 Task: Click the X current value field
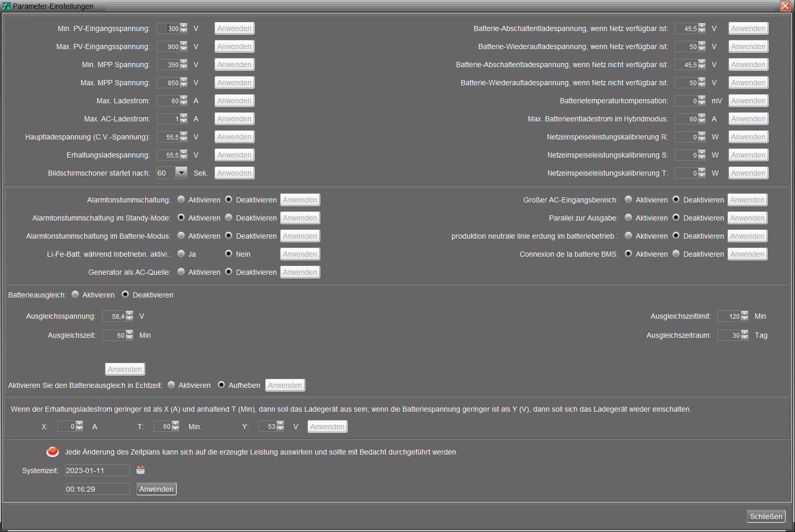tap(66, 426)
